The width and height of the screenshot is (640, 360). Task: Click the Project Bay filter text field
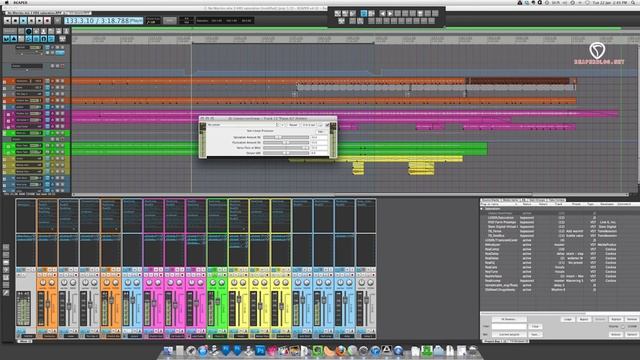509,327
